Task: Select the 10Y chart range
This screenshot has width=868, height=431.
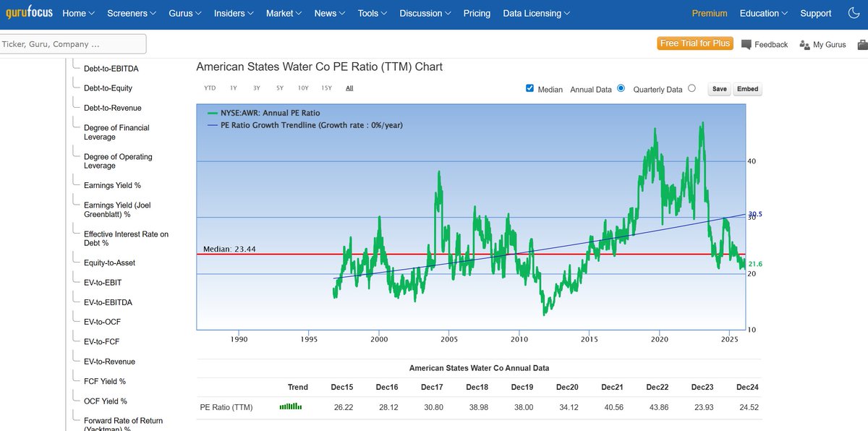Action: [x=303, y=88]
